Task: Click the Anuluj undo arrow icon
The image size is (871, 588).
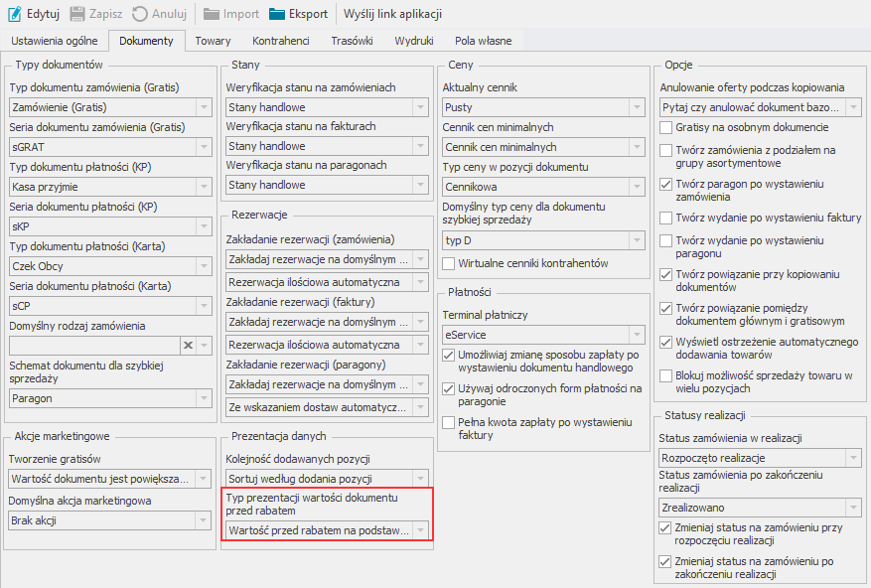Action: pos(140,15)
